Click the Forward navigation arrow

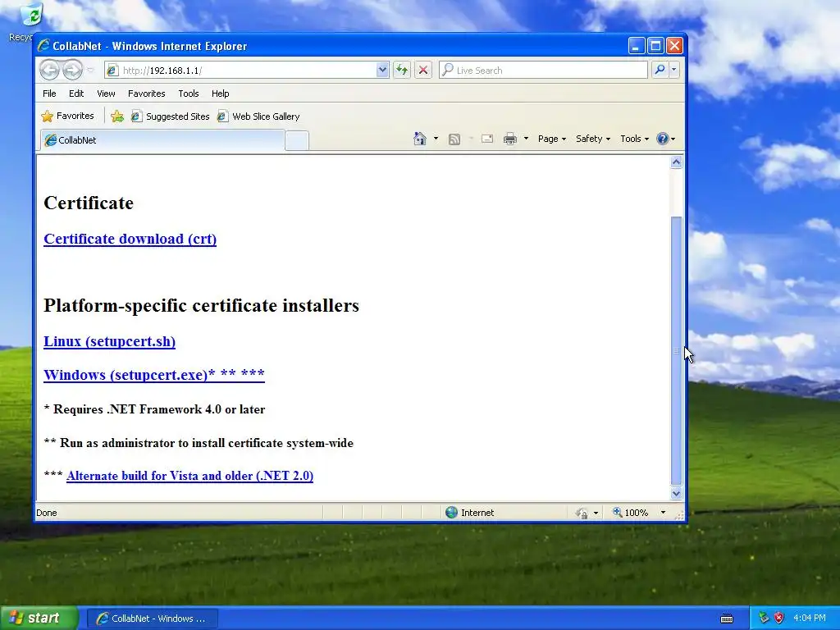[72, 71]
